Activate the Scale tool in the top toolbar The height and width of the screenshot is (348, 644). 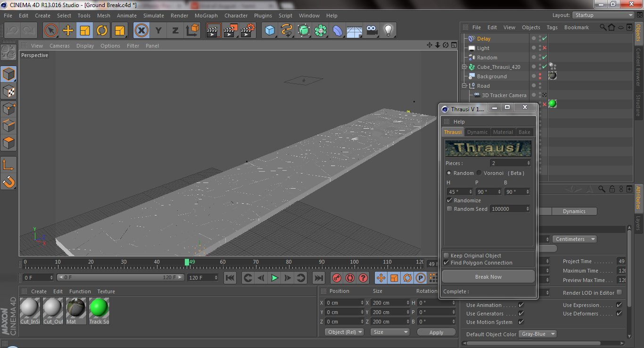[x=85, y=31]
